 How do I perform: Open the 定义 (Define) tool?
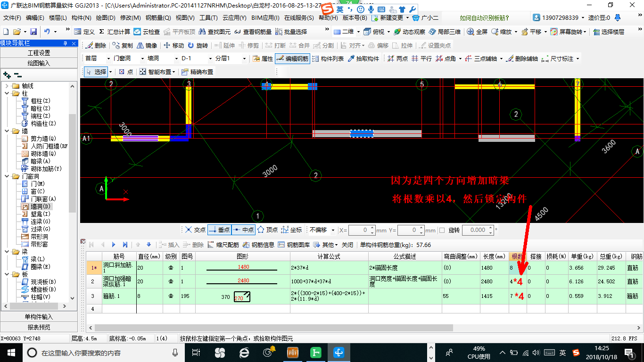click(85, 32)
